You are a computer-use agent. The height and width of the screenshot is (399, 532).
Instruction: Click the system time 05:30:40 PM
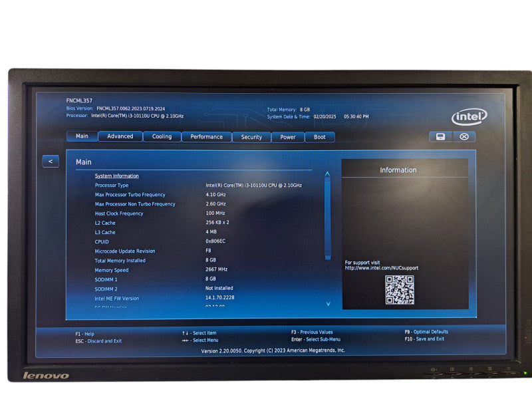tap(356, 116)
